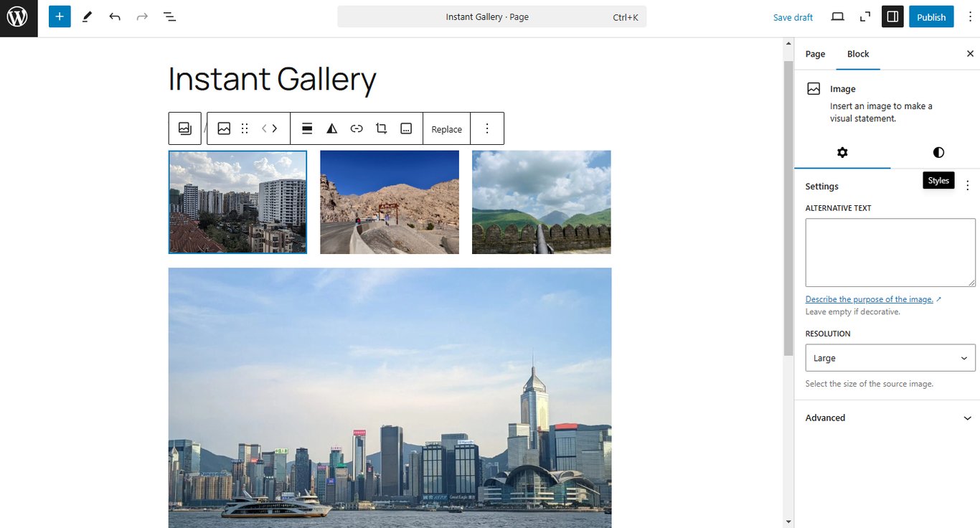The image size is (980, 528).
Task: Toggle the settings sidebar panel
Action: pos(892,16)
